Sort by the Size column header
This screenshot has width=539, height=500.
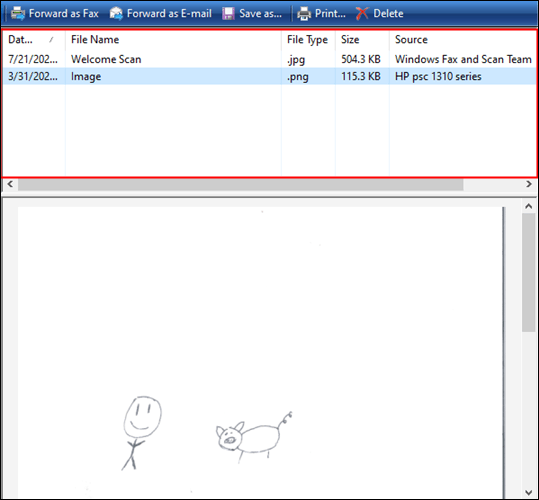coord(362,40)
